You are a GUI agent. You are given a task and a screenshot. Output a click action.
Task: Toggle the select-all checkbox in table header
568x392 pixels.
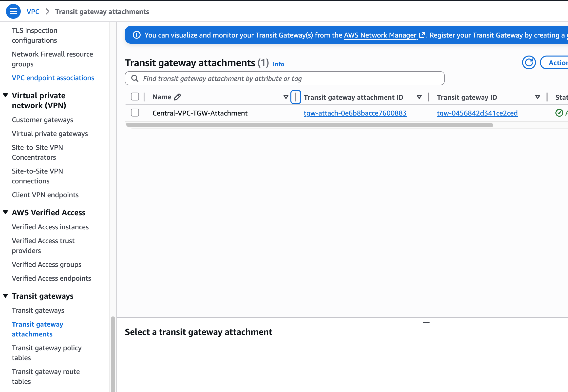point(135,97)
